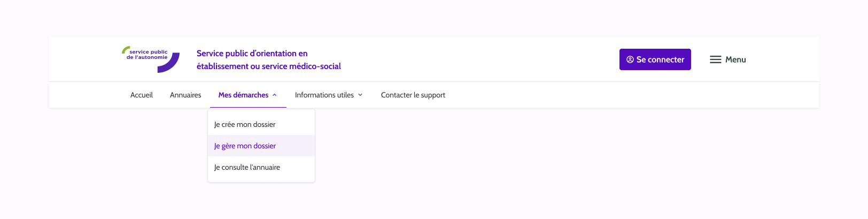This screenshot has height=219, width=868.
Task: Expand Informations utiles with its chevron arrow
Action: (x=360, y=95)
